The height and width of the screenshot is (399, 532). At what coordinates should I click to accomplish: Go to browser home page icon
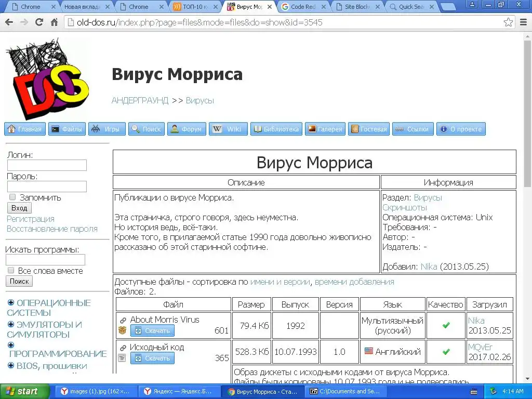[54, 22]
